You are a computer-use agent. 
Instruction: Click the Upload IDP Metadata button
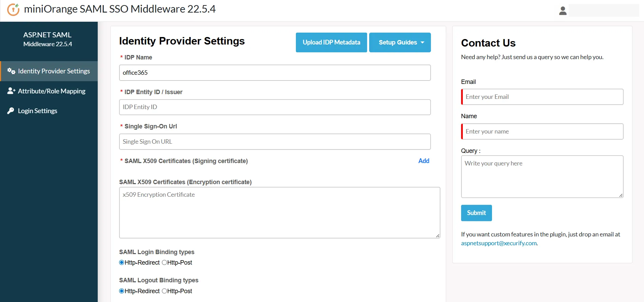coord(331,42)
